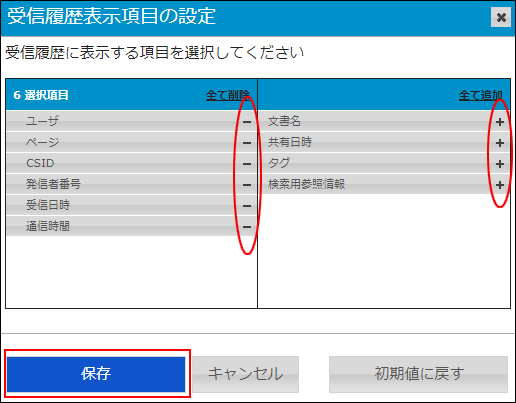The image size is (516, 403).
Task: Add 共有日時 with plus icon
Action: click(x=499, y=143)
